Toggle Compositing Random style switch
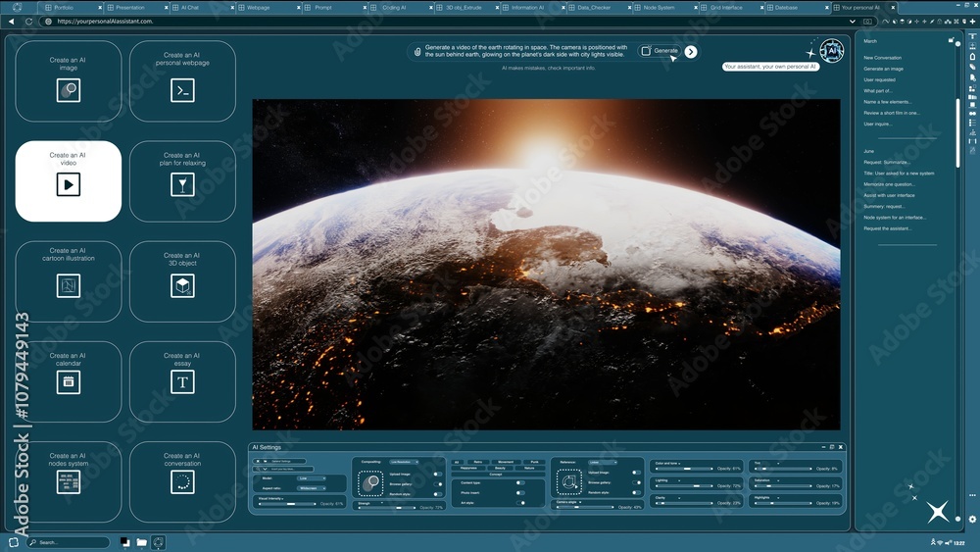 437,494
